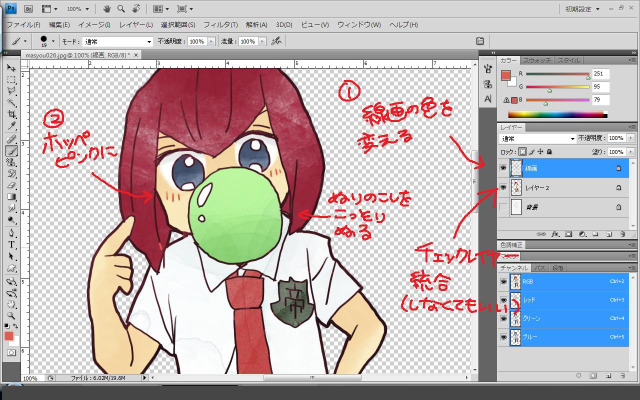Toggle visibility of the RGB channel
The height and width of the screenshot is (400, 640).
tap(503, 283)
